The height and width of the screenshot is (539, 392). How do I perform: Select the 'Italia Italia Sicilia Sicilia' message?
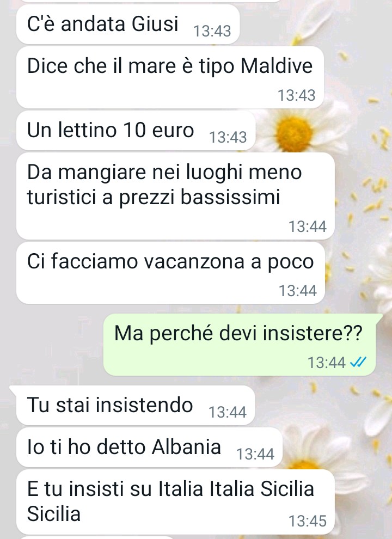point(175,502)
